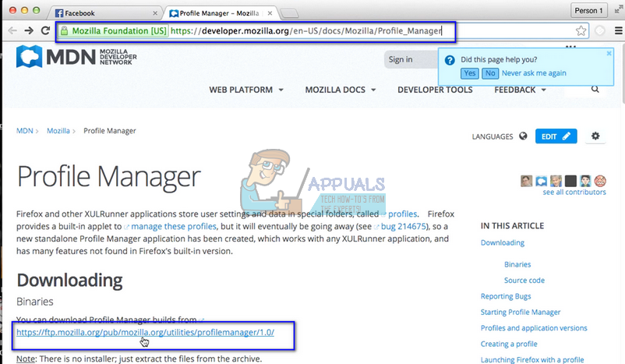The width and height of the screenshot is (625, 364).
Task: Click the EDIT button
Action: point(556,136)
